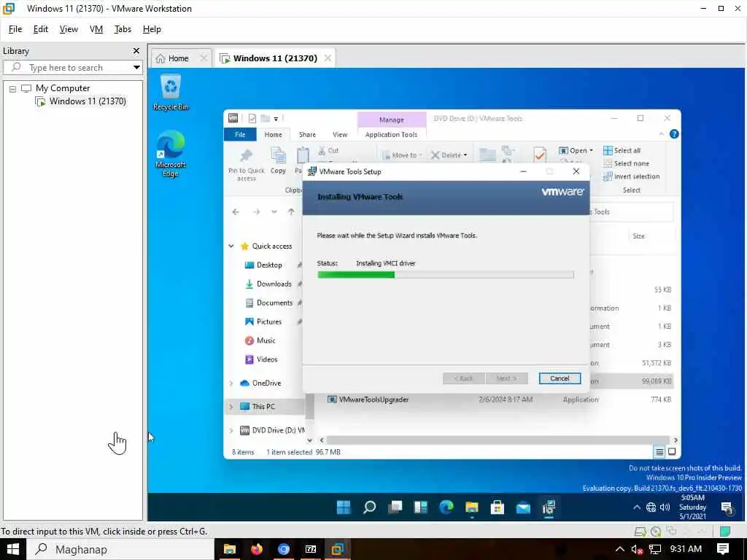The image size is (747, 560).
Task: Click the host taskbar search box
Action: [x=119, y=550]
